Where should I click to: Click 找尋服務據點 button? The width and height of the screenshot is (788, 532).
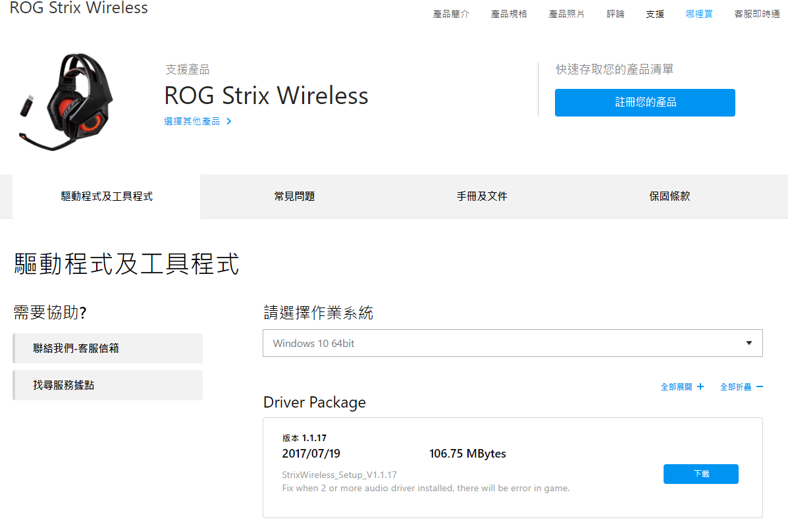(x=107, y=385)
